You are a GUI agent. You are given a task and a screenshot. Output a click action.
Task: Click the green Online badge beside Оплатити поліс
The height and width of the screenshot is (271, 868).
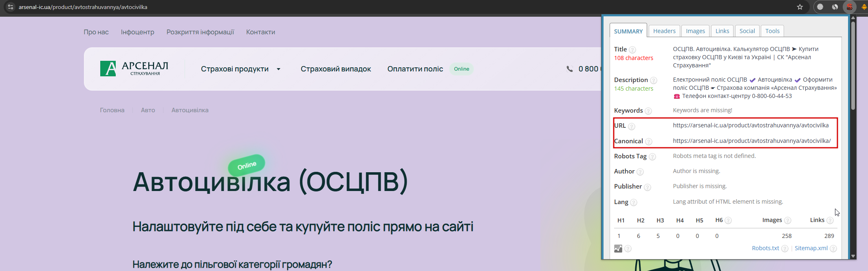click(461, 69)
